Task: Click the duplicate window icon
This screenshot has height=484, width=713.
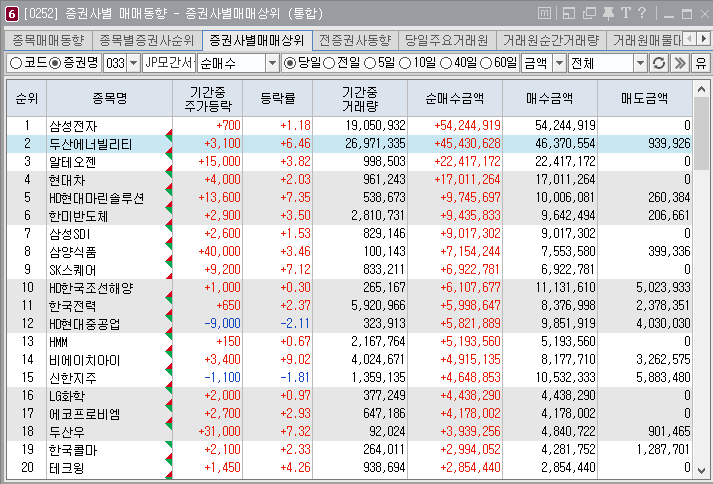Action: point(589,13)
